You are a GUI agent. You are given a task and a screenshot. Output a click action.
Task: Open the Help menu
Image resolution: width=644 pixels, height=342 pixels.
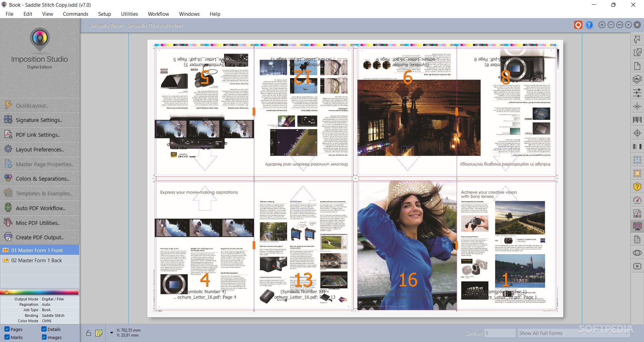click(x=215, y=14)
